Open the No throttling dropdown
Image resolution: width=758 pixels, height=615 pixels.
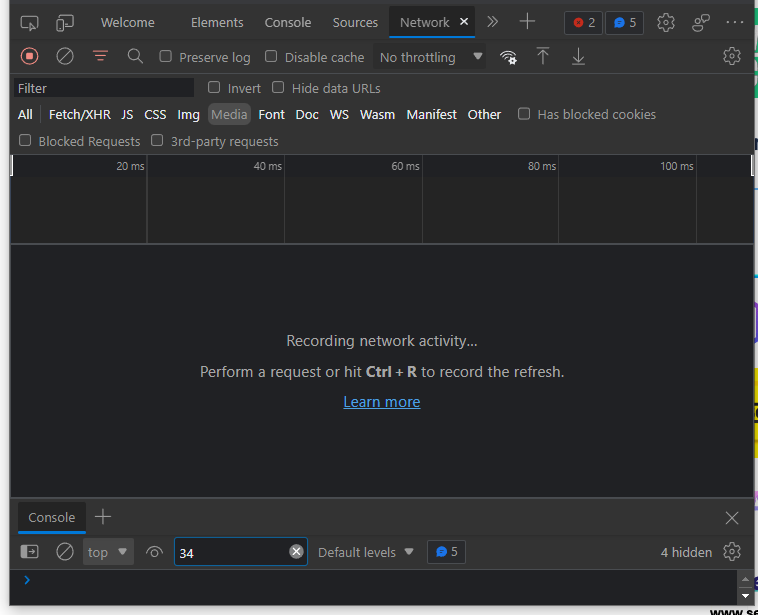pos(429,57)
